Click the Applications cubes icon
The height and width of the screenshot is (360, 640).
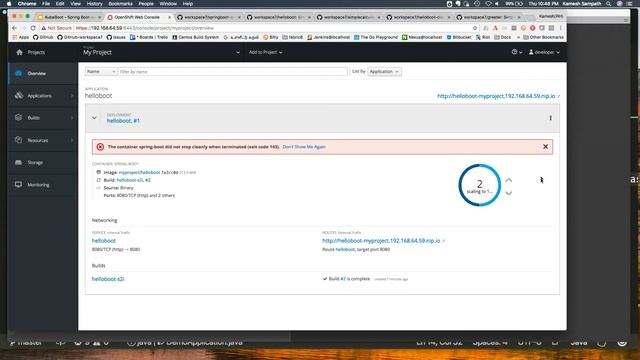coord(18,95)
